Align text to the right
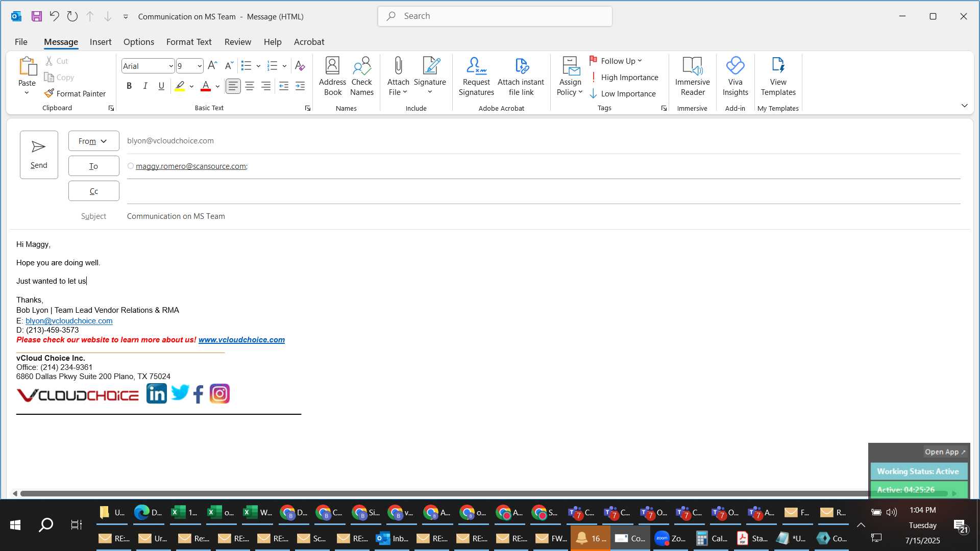980x551 pixels. coord(266,86)
